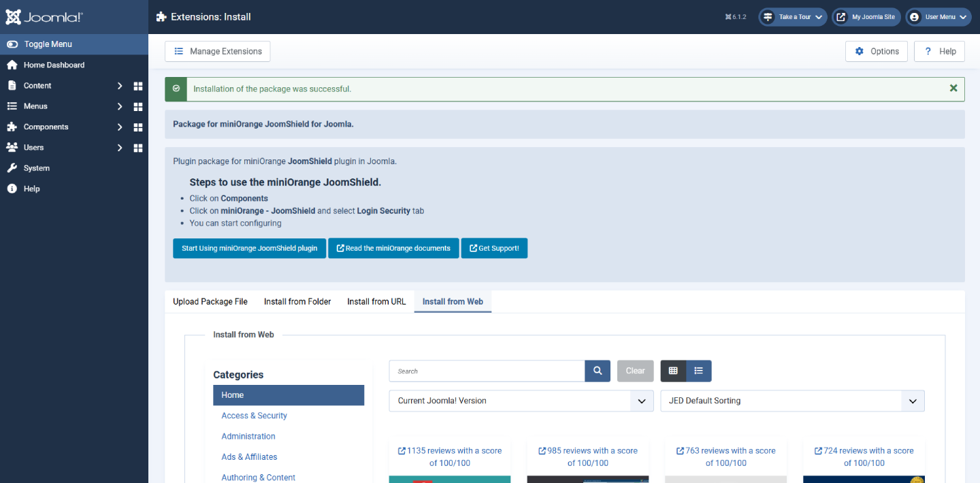The image size is (980, 483).
Task: Select Access & Security category
Action: coord(254,416)
